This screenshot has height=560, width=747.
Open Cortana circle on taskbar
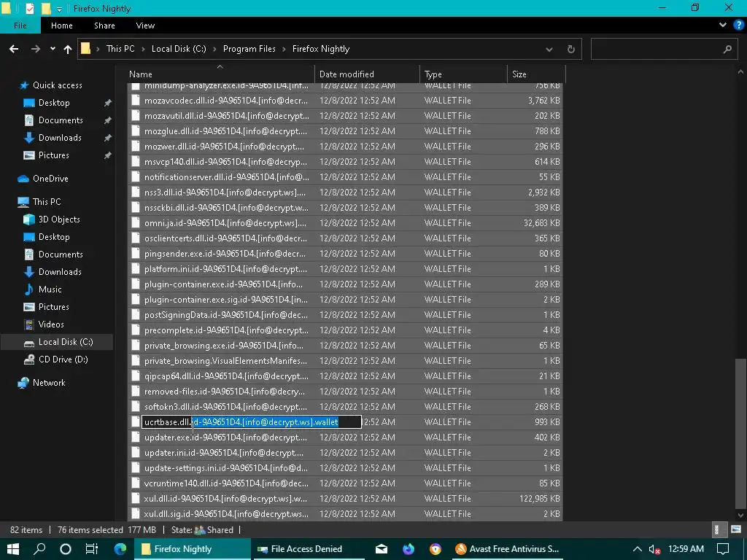click(65, 549)
